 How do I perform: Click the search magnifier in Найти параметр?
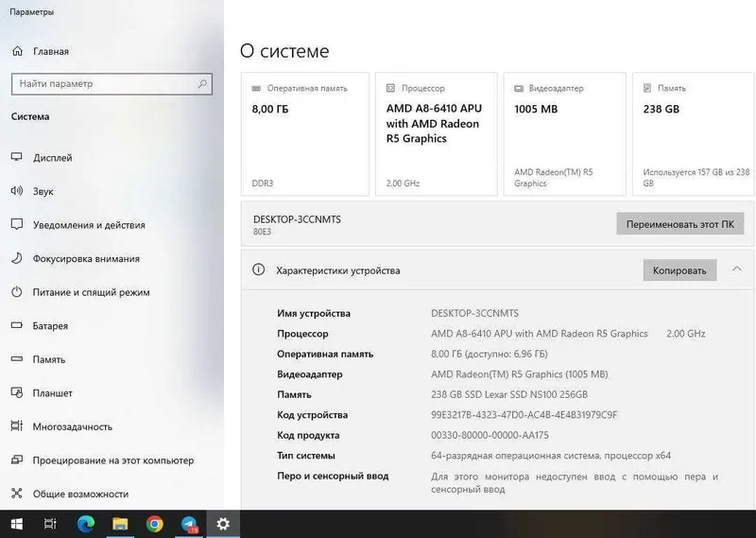[x=202, y=84]
